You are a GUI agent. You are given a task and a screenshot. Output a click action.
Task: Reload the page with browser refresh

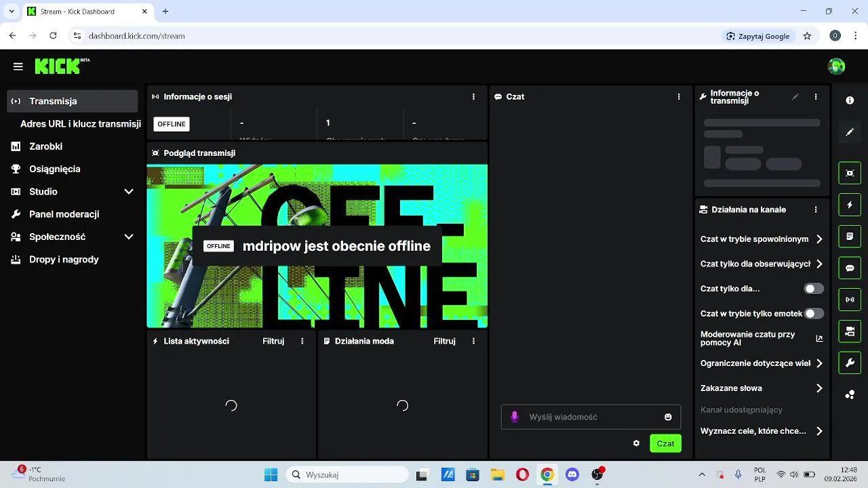click(x=53, y=36)
